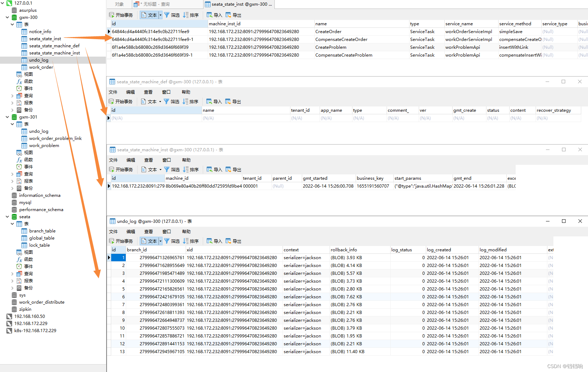The width and height of the screenshot is (588, 372).
Task: Click the asurplus database icon
Action: [14, 10]
